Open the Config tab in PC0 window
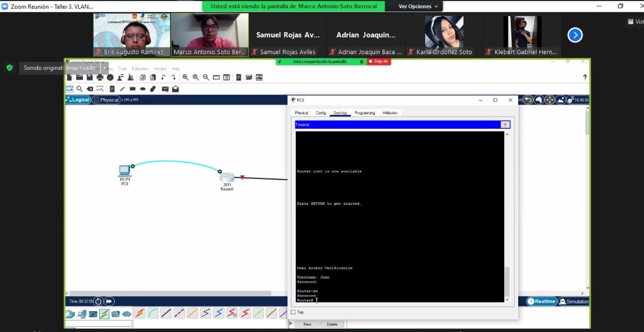The height and width of the screenshot is (332, 644). point(321,113)
